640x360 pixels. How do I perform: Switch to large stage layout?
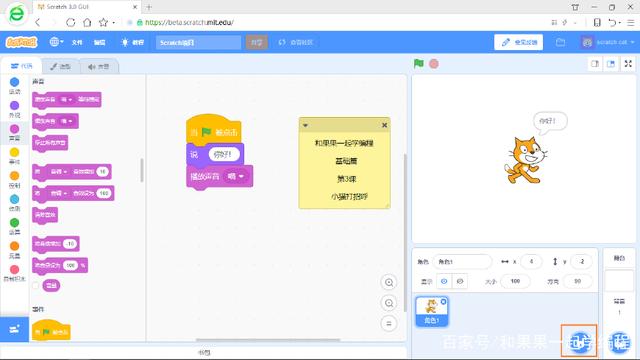[611, 64]
